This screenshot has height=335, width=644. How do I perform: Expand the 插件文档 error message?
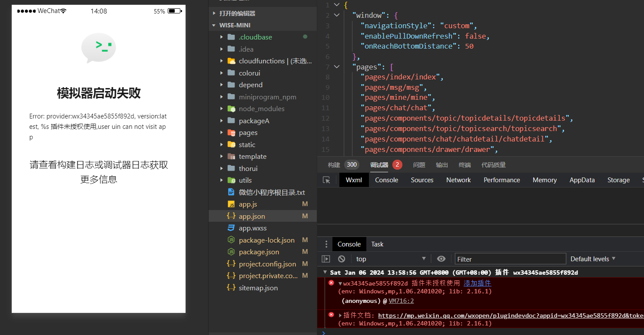tap(340, 315)
